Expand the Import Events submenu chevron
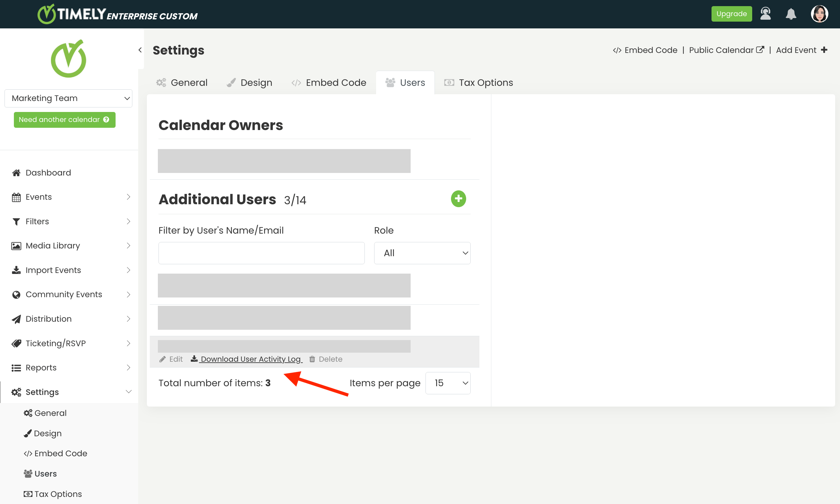Image resolution: width=840 pixels, height=504 pixels. click(x=128, y=270)
